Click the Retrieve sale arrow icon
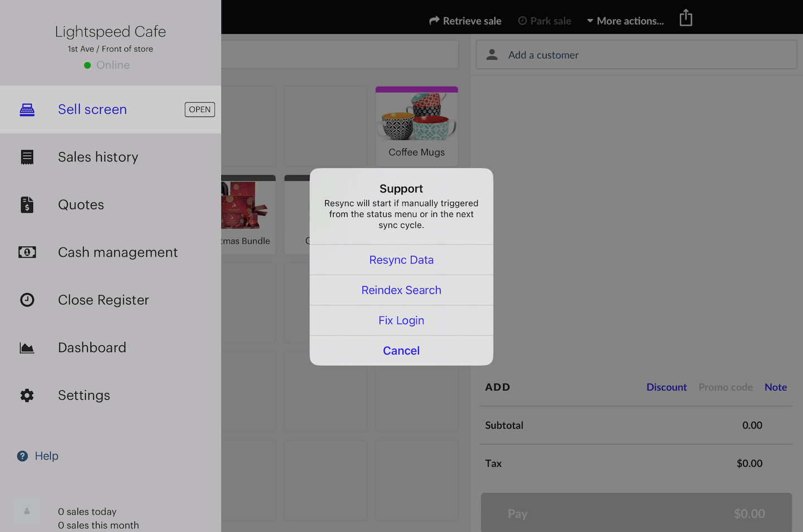Screen dimensions: 803x532 pos(434,21)
